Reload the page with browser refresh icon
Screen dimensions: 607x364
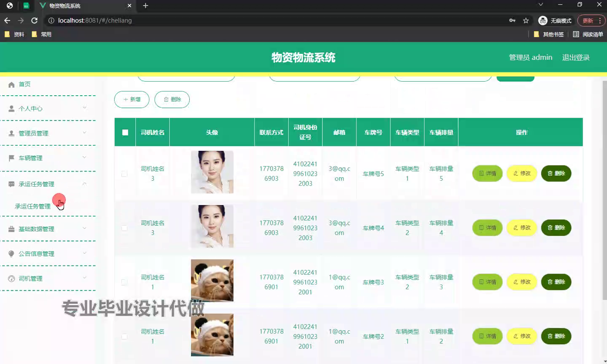[x=35, y=20]
